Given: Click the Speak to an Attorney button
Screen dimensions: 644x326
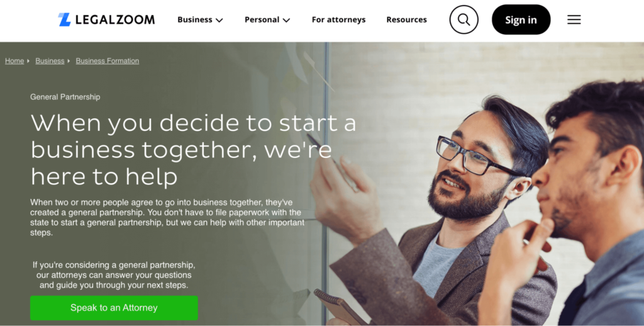Looking at the screenshot, I should (x=114, y=308).
